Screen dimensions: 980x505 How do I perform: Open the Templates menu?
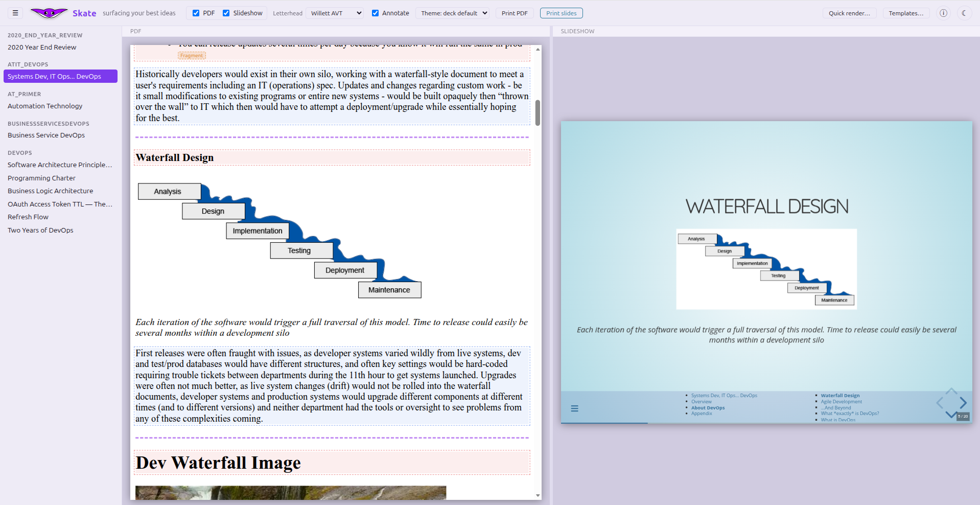click(906, 13)
